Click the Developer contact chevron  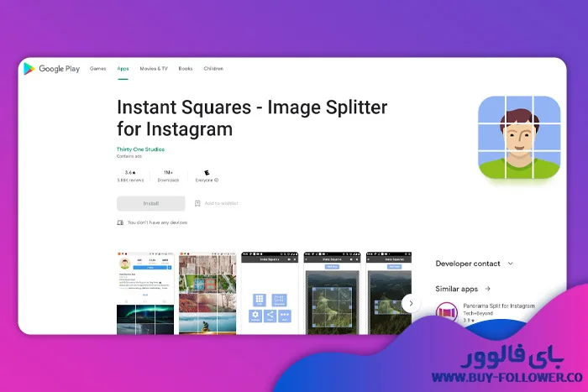(511, 264)
